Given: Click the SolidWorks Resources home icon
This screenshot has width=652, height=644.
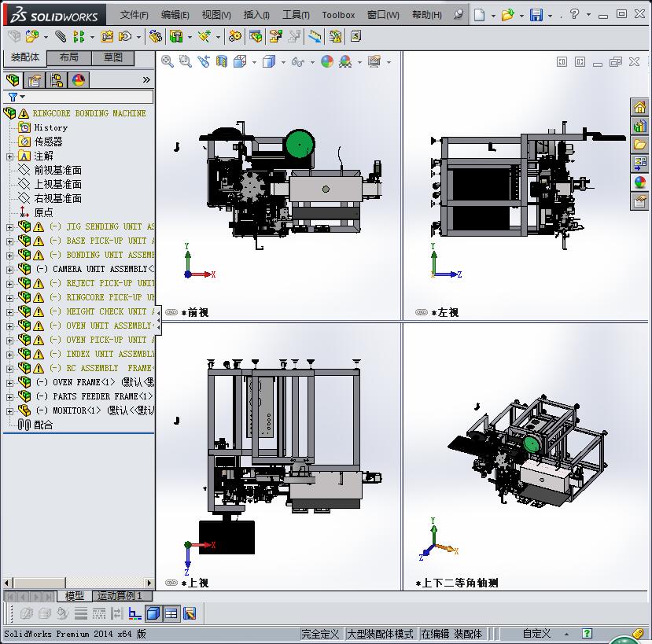Looking at the screenshot, I should click(639, 107).
